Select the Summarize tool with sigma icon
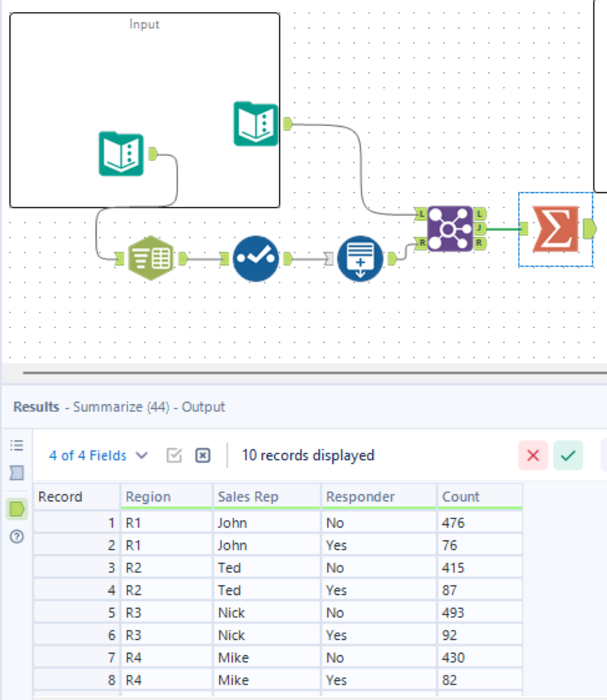 click(555, 228)
